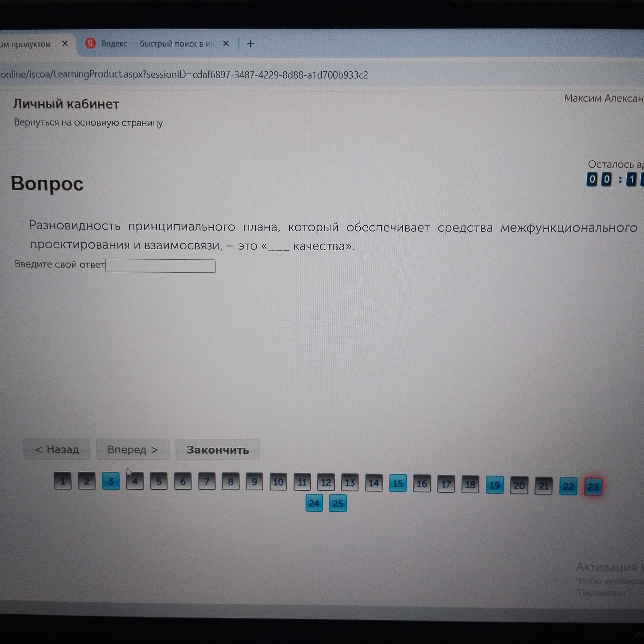Go to question 4
Screen dimensions: 644x644
pos(135,481)
